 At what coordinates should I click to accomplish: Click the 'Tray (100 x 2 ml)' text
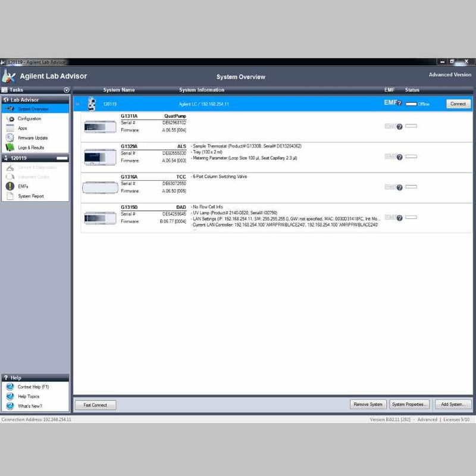pyautogui.click(x=207, y=152)
